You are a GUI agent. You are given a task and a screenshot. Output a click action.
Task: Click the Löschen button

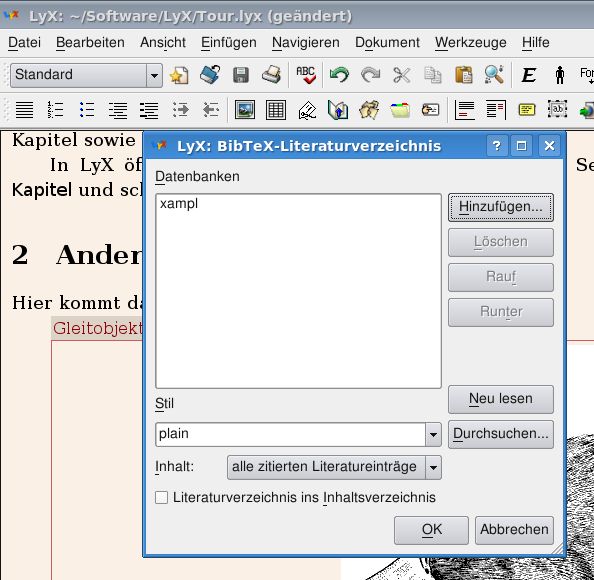501,242
